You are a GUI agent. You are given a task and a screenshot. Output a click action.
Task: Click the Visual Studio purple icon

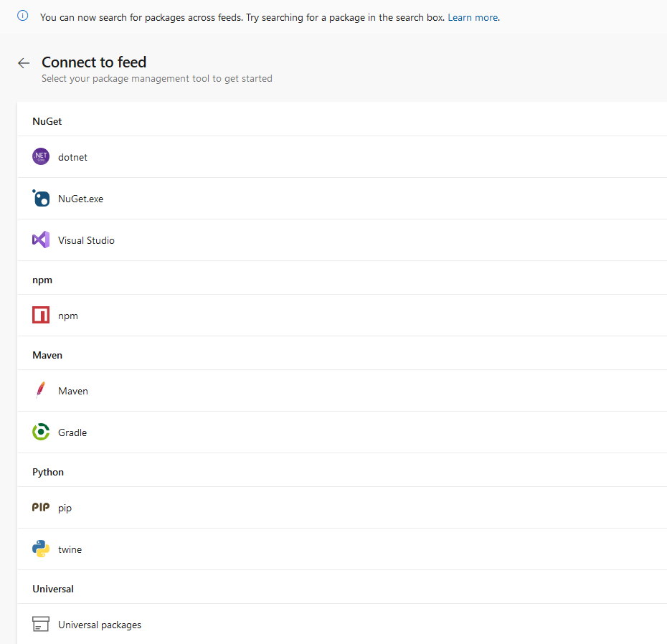point(41,240)
